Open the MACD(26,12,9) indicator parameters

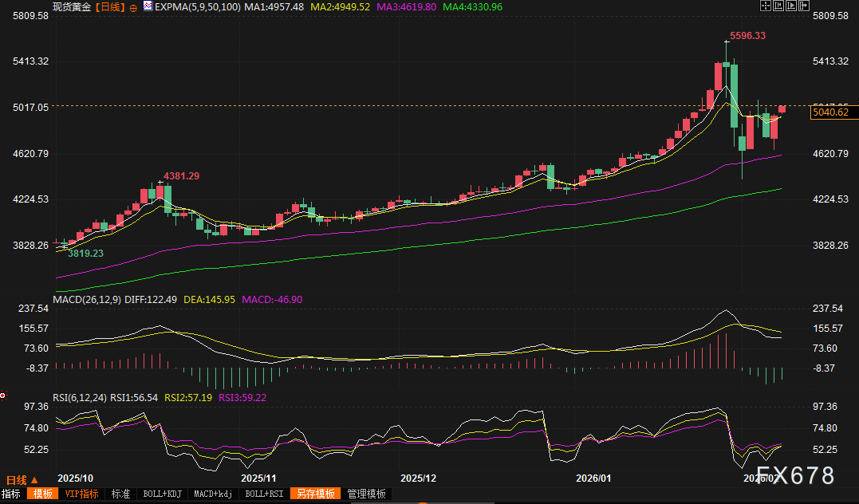(87, 299)
